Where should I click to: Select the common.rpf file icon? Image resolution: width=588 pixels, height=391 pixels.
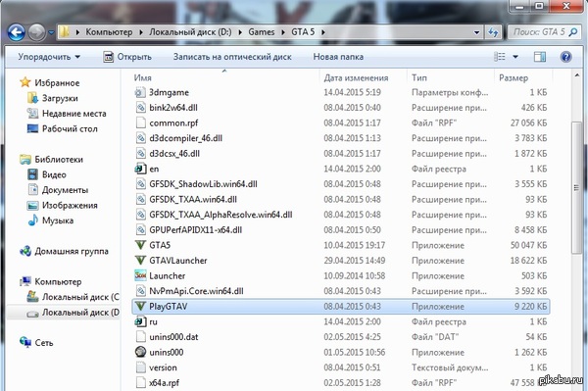click(140, 122)
